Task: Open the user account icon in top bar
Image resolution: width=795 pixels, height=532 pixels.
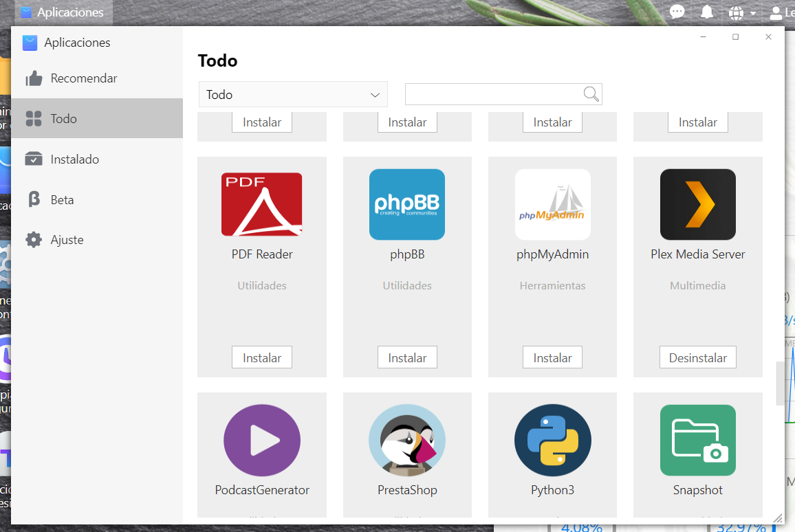Action: point(776,12)
